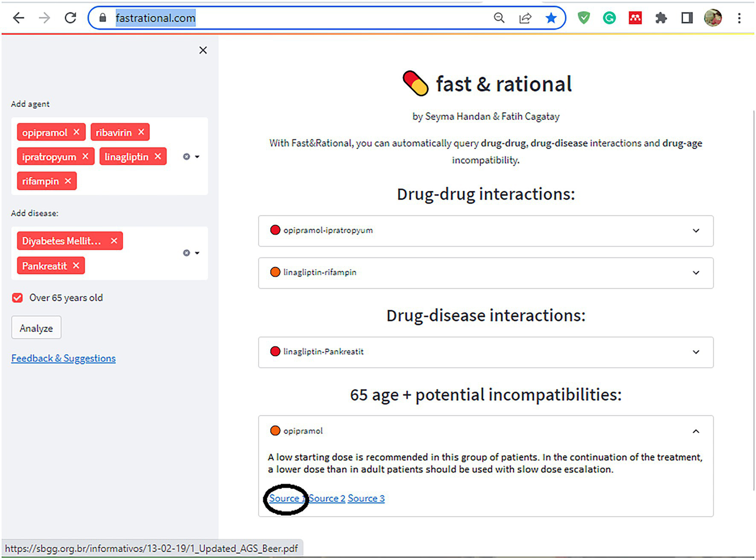This screenshot has height=560, width=756.
Task: Remove the linagliptin agent tag
Action: [158, 157]
